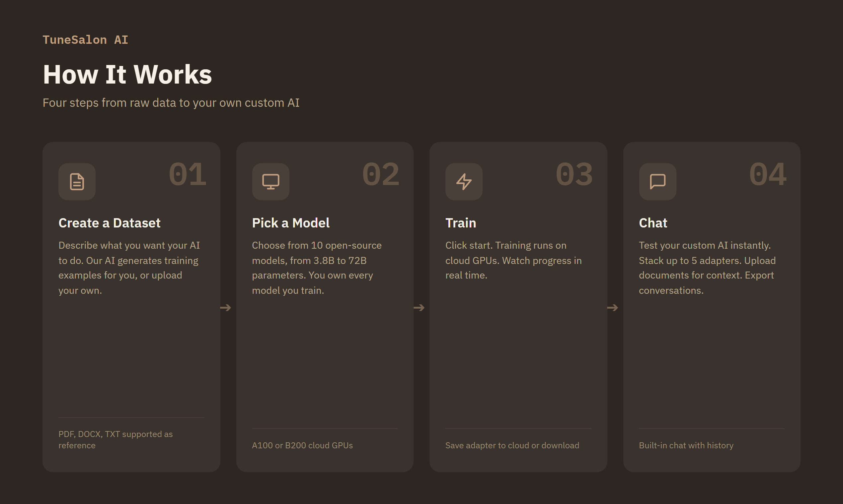Select the 04 step number badge
Screen dimensions: 843x504
pos(768,174)
